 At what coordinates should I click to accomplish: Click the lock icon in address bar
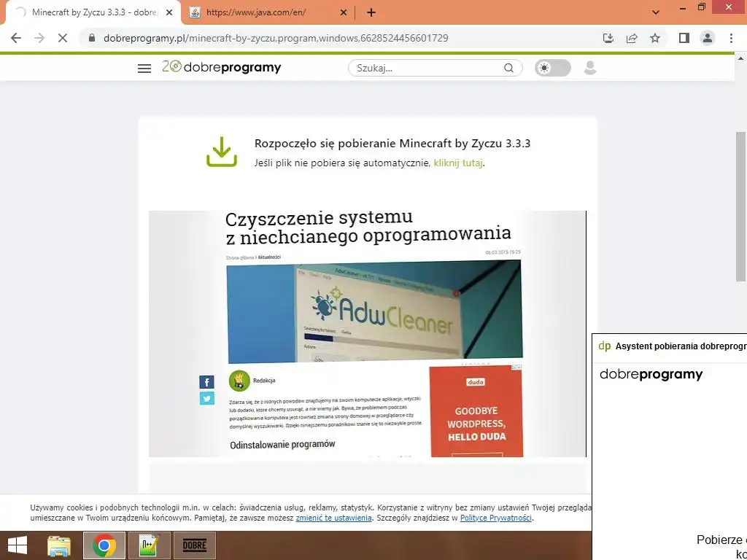[x=92, y=38]
